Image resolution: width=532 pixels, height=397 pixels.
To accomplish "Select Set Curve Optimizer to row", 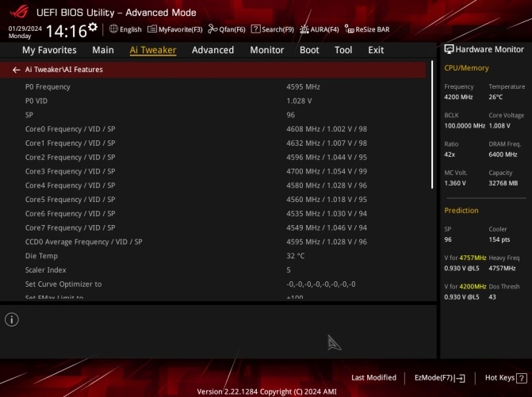I will pos(212,284).
